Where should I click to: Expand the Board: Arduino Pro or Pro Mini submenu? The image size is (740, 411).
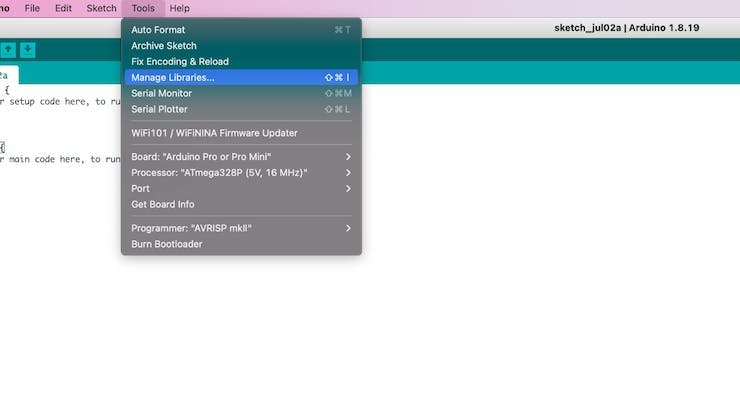pyautogui.click(x=241, y=157)
